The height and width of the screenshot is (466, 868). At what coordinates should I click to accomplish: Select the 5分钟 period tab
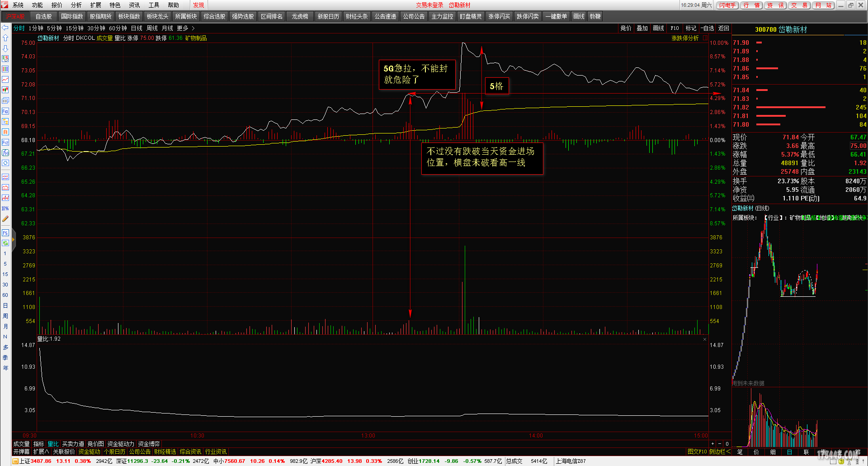(x=54, y=28)
